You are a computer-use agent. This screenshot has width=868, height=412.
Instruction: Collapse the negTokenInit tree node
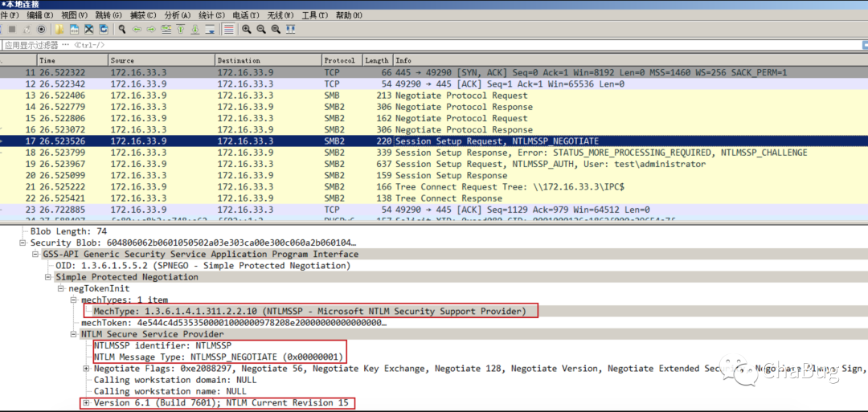click(61, 288)
